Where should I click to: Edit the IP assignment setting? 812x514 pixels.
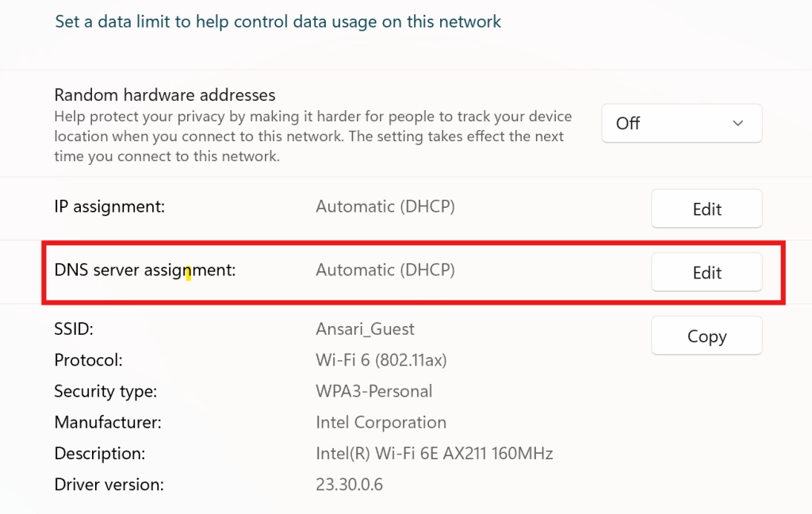tap(706, 209)
